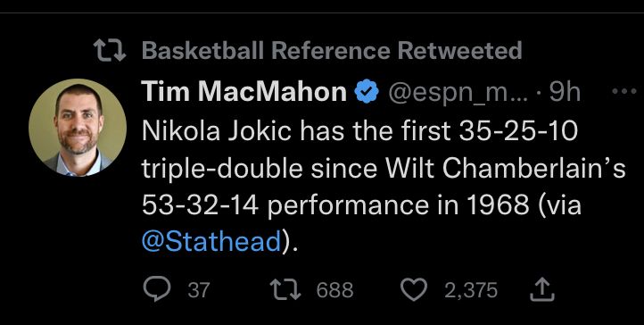Retweet using the icon beside 688
The height and width of the screenshot is (325, 644).
[285, 289]
